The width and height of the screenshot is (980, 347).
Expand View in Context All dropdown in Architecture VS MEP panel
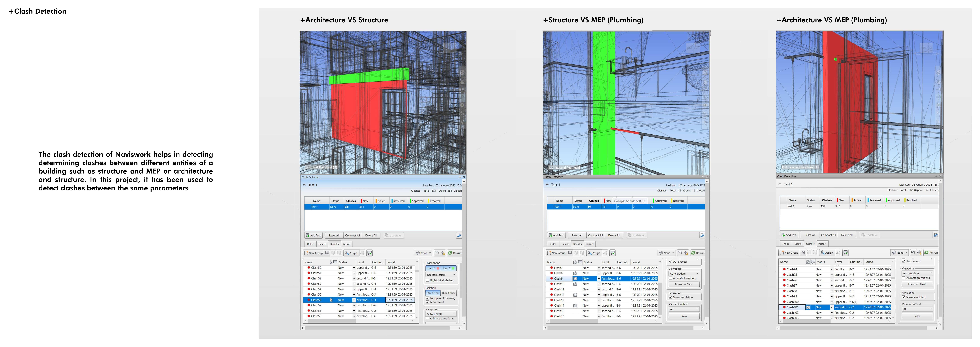tap(917, 309)
